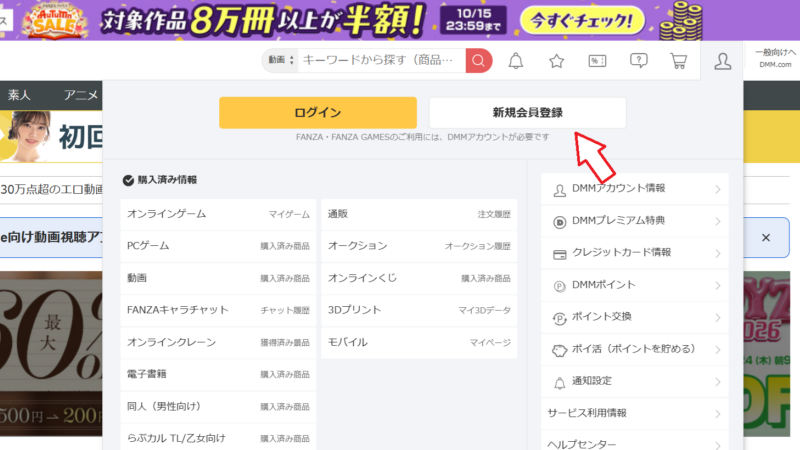Viewport: 800px width, 450px height.
Task: Open オークション オークション履歴 entry
Action: point(419,246)
